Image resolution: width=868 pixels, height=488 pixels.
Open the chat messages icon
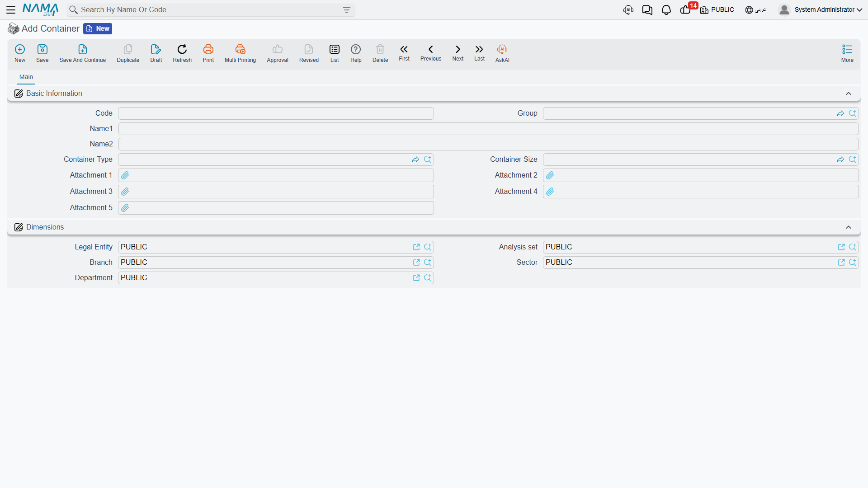click(x=647, y=9)
